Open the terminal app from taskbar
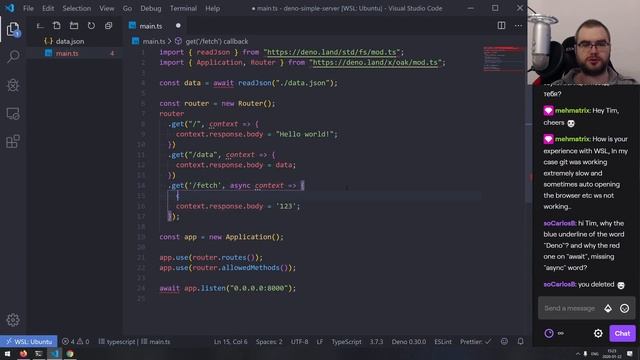This screenshot has height=360, width=640. click(39, 353)
